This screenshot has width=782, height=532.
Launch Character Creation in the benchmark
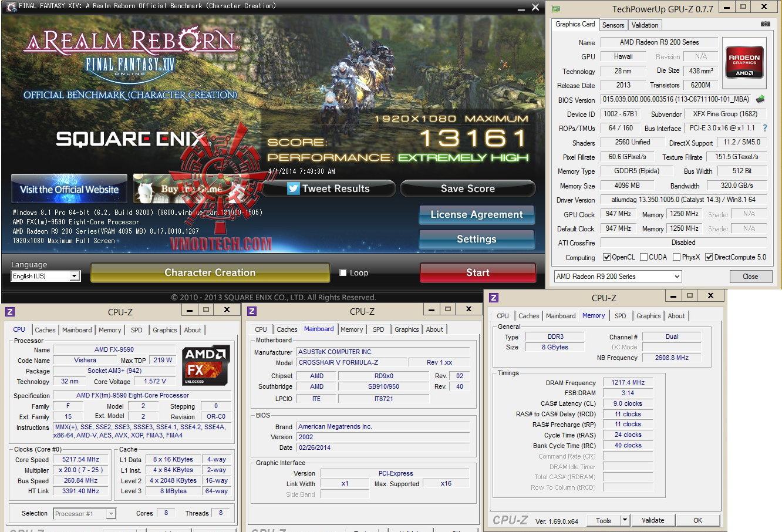tap(210, 272)
